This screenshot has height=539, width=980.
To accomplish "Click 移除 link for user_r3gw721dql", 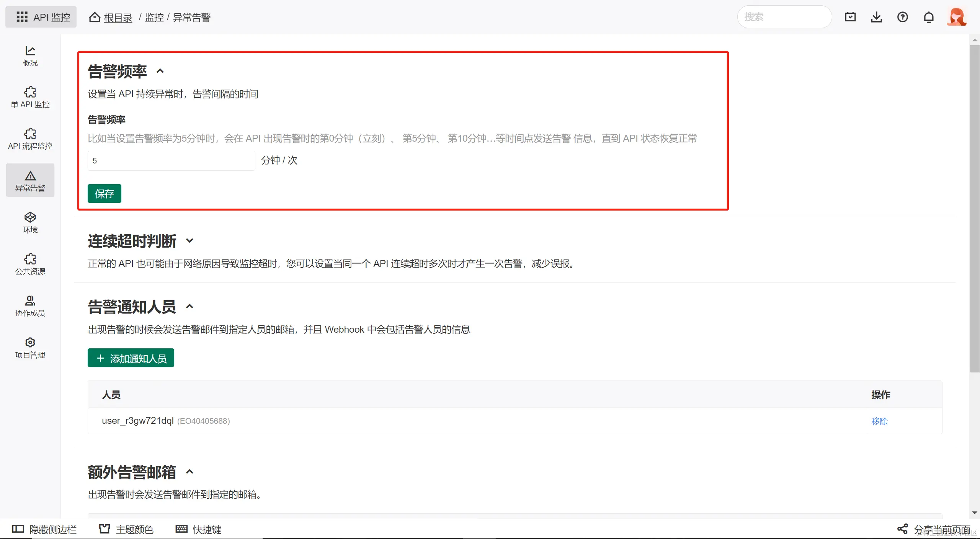I will click(879, 421).
